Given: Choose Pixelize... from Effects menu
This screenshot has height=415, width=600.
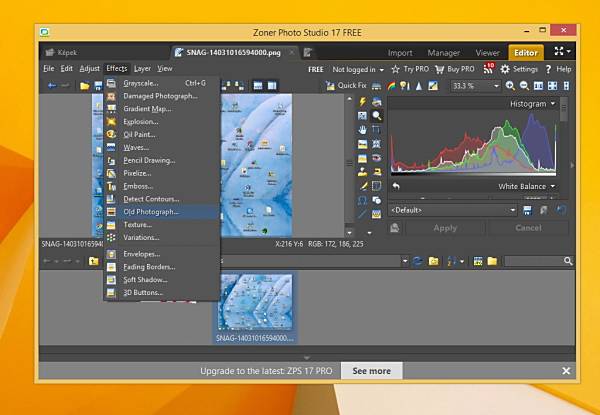Looking at the screenshot, I should [162, 173].
